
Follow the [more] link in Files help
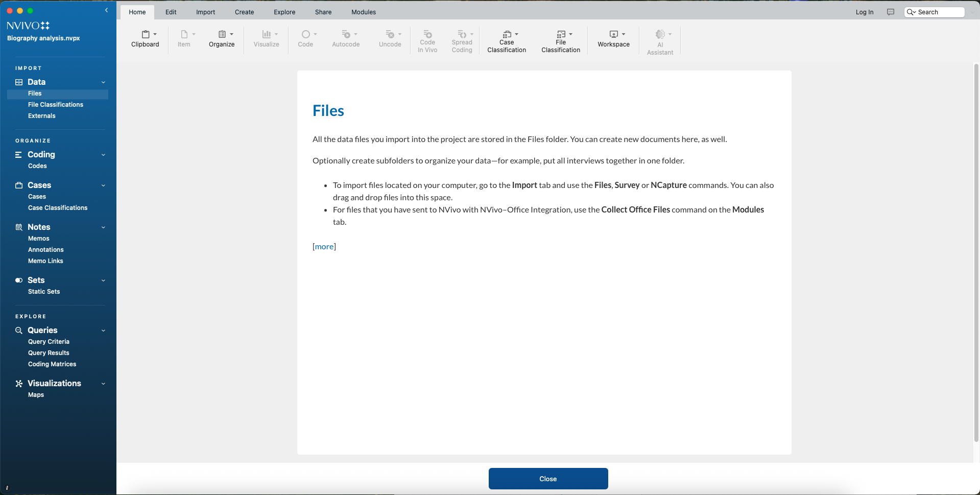(x=324, y=247)
